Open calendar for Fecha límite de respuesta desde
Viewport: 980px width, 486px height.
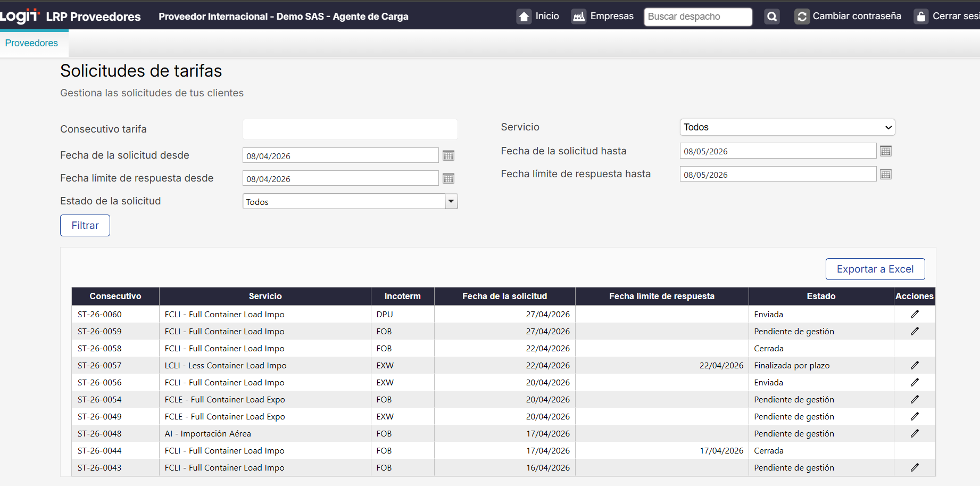[x=449, y=178]
